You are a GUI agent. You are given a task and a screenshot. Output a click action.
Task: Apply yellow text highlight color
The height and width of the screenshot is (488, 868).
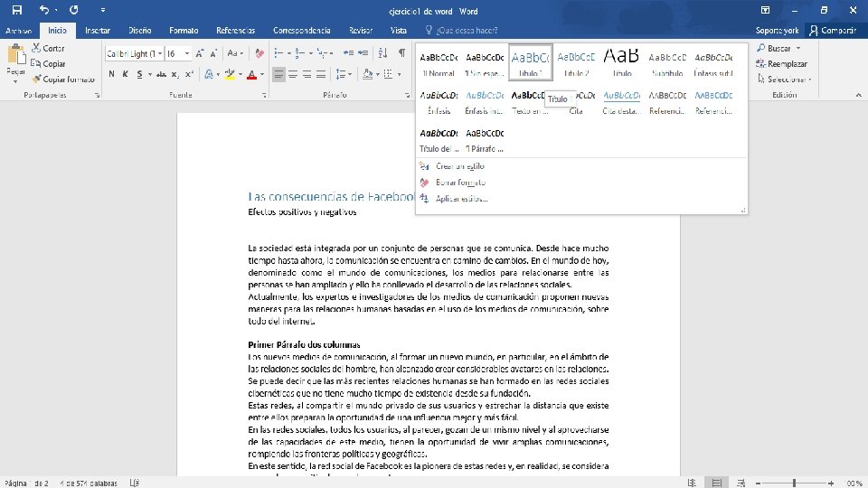230,74
